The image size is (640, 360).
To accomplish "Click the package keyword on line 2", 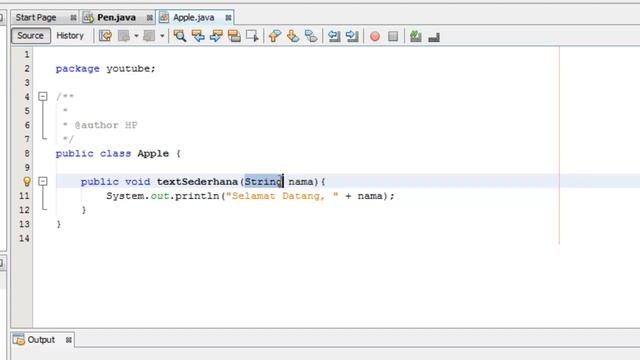I will point(78,69).
